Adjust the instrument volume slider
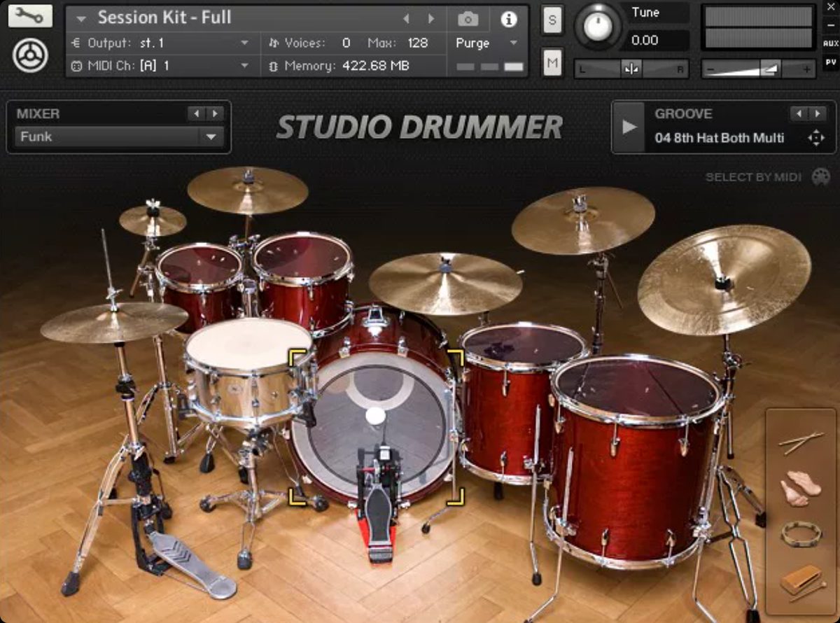840x623 pixels. [759, 69]
